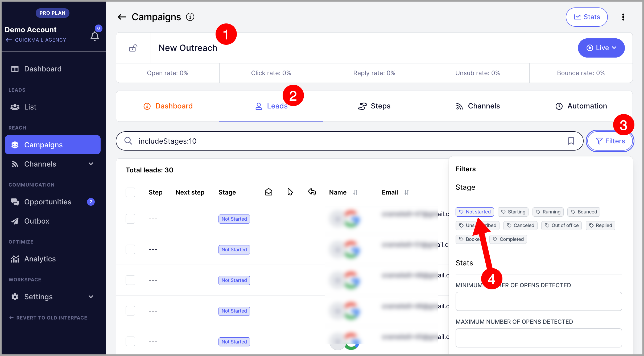
Task: Click the bookmark icon in search bar
Action: click(x=571, y=141)
